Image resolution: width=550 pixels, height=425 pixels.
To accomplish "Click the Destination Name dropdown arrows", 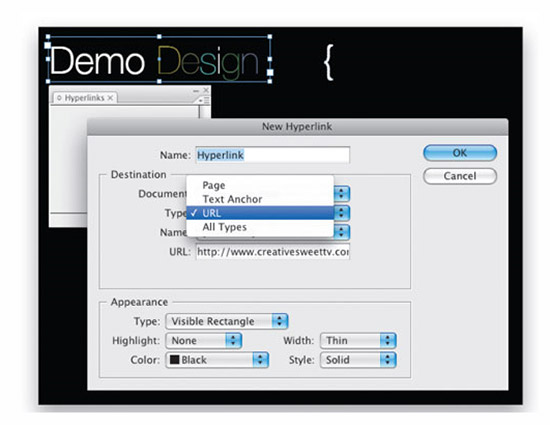I will tap(342, 232).
